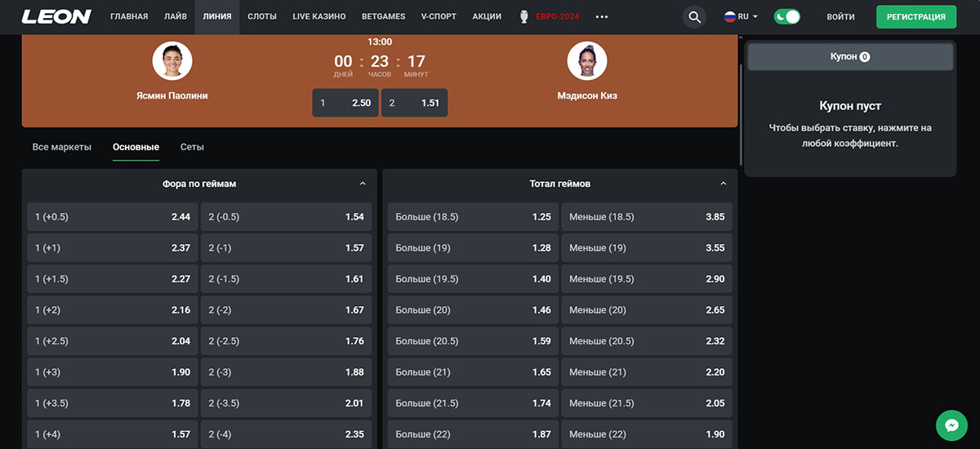
Task: Toggle the dark mode switch
Action: (786, 16)
